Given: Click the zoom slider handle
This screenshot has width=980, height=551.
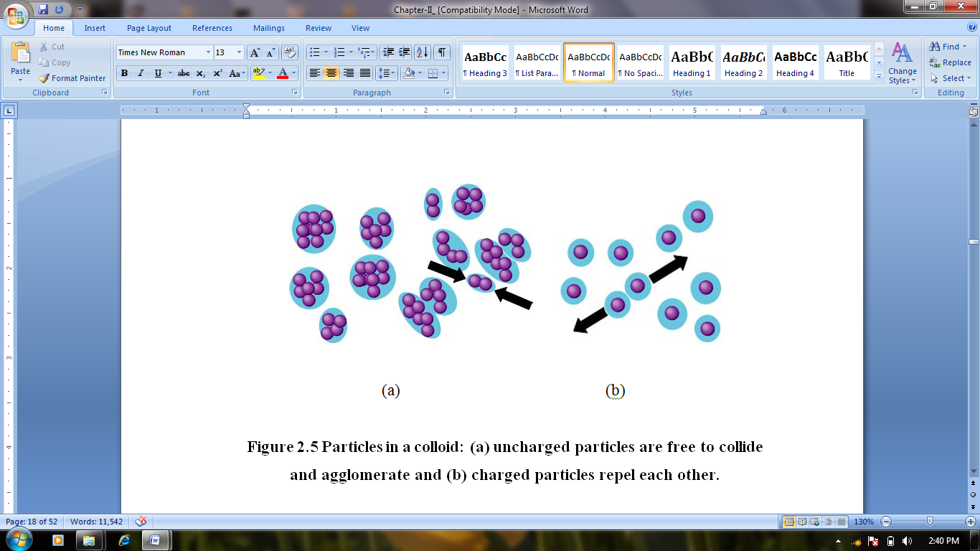Looking at the screenshot, I should point(930,522).
